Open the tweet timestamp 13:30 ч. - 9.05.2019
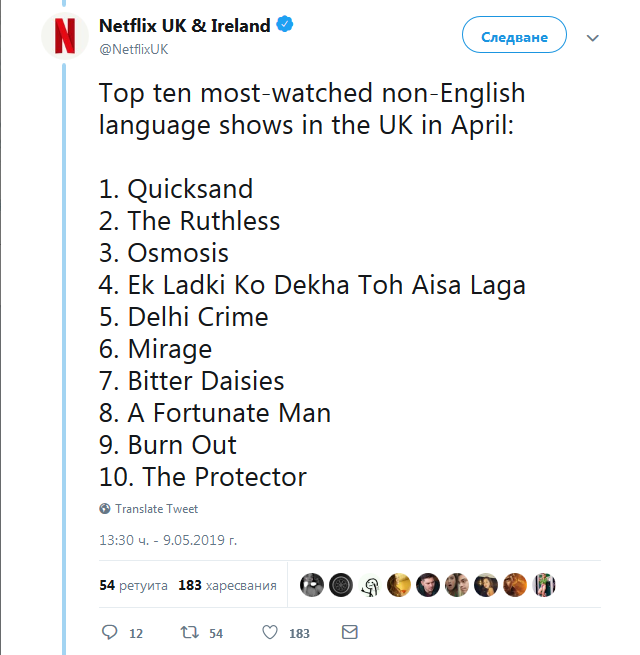Screen dimensions: 640x655 [x=168, y=540]
